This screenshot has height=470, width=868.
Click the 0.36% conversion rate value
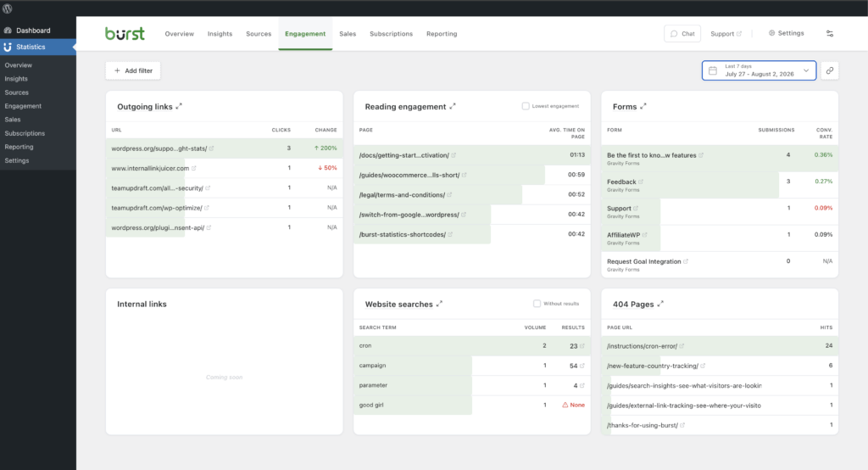[823, 154]
